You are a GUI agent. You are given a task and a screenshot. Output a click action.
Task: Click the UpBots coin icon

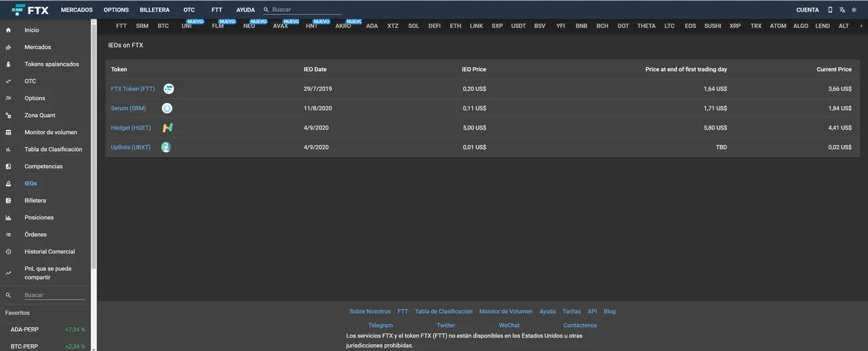[x=166, y=147]
